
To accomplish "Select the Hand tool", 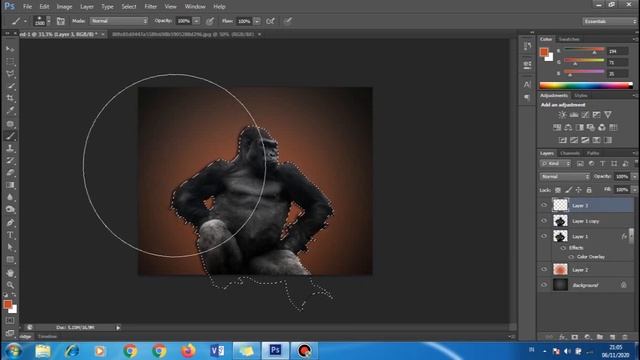I will point(10,273).
